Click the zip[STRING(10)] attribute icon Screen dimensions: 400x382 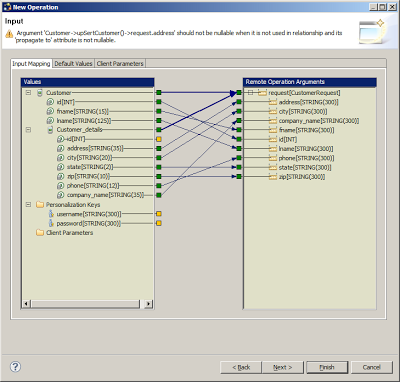pos(60,176)
